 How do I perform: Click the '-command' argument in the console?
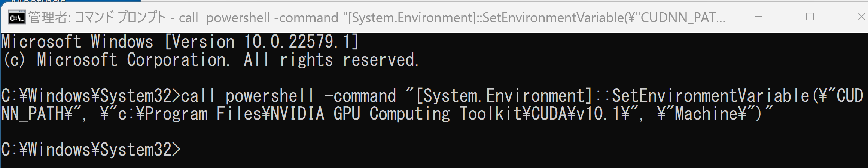pyautogui.click(x=360, y=96)
